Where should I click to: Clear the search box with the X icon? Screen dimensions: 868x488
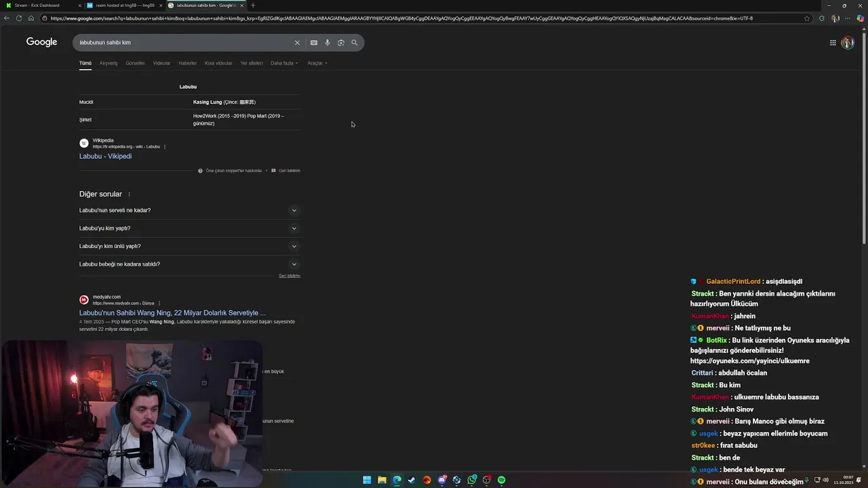click(297, 43)
